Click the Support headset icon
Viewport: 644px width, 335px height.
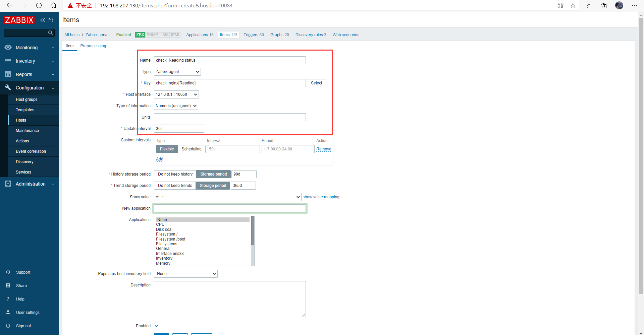[x=8, y=272]
